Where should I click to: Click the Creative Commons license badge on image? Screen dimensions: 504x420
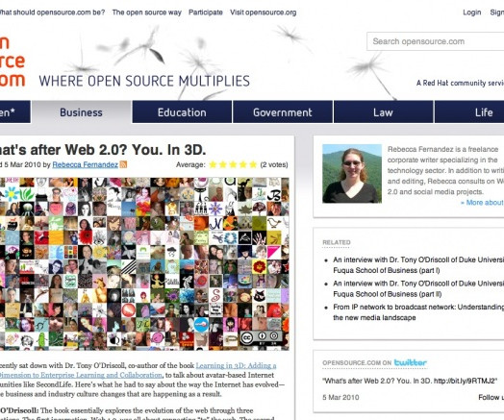pos(262,338)
